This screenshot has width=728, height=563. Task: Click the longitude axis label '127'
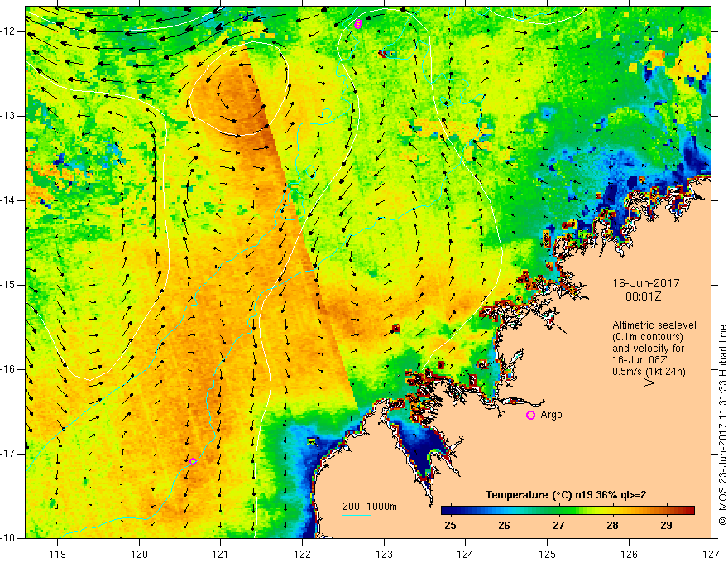click(711, 554)
